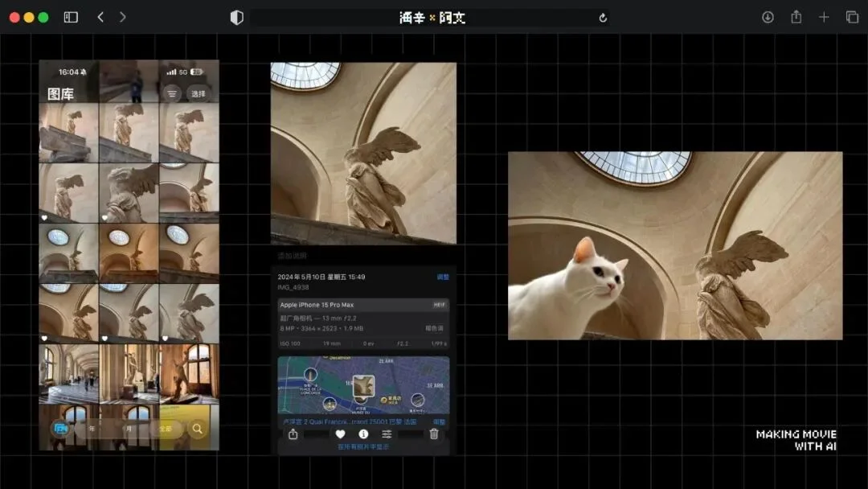
Task: Show the tab overview
Action: point(852,17)
